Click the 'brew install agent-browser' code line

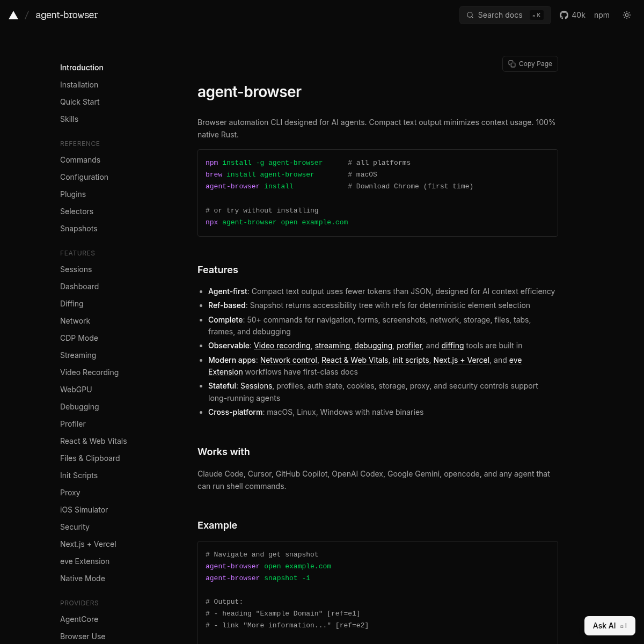click(260, 174)
